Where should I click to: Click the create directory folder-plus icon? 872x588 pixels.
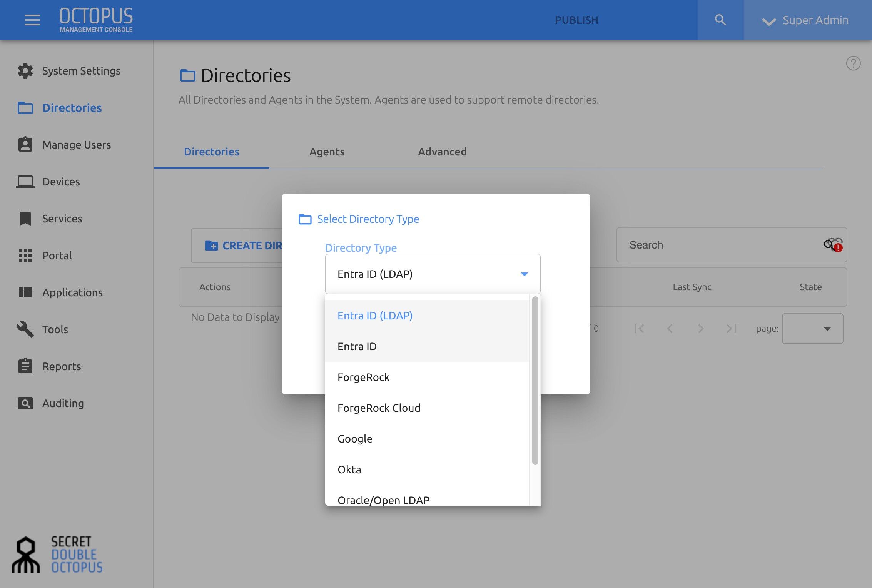coord(211,245)
